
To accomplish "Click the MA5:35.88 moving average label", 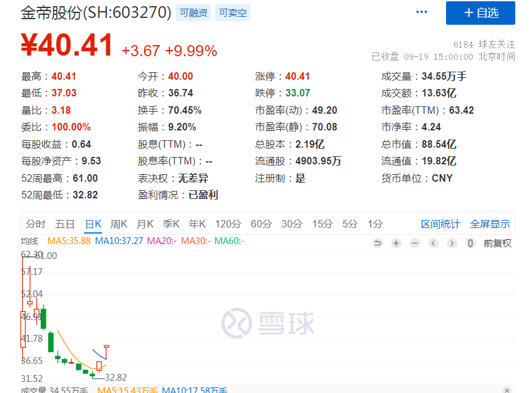I will pos(69,241).
